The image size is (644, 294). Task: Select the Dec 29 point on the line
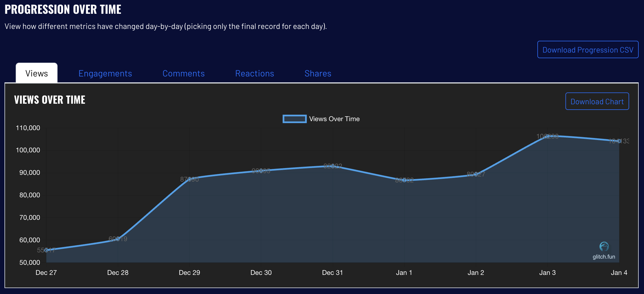click(x=190, y=179)
